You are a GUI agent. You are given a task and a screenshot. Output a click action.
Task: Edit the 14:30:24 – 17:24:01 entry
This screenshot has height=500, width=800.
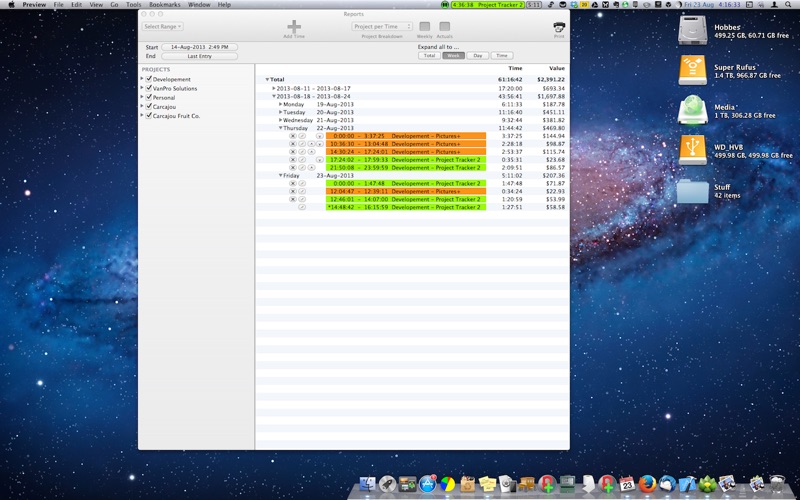[x=302, y=152]
